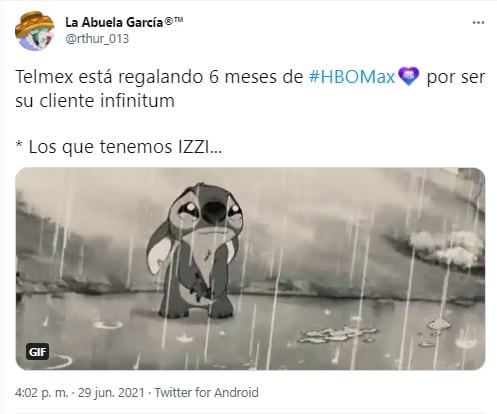Viewport: 497px width, 414px height.
Task: Click the tweet text about Telmex
Action: tap(250, 89)
